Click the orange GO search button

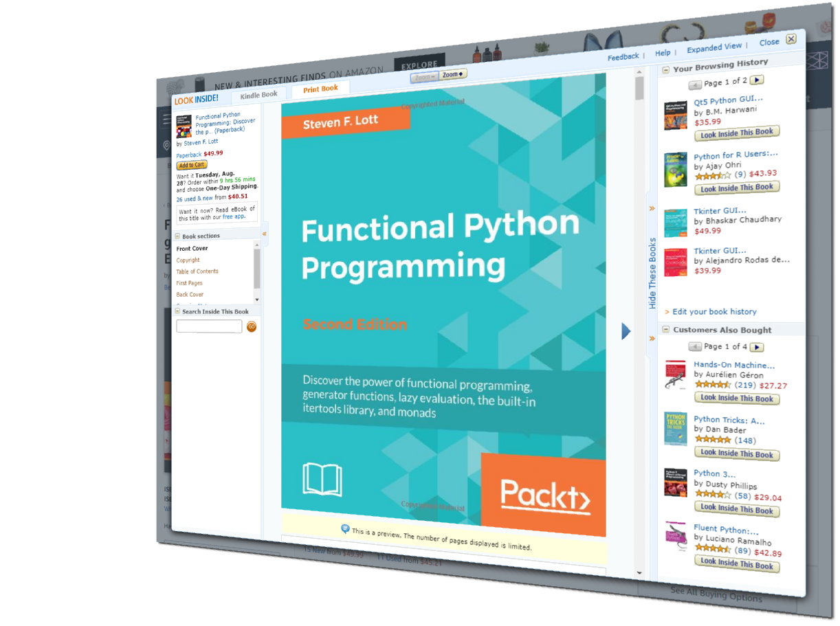coord(252,326)
